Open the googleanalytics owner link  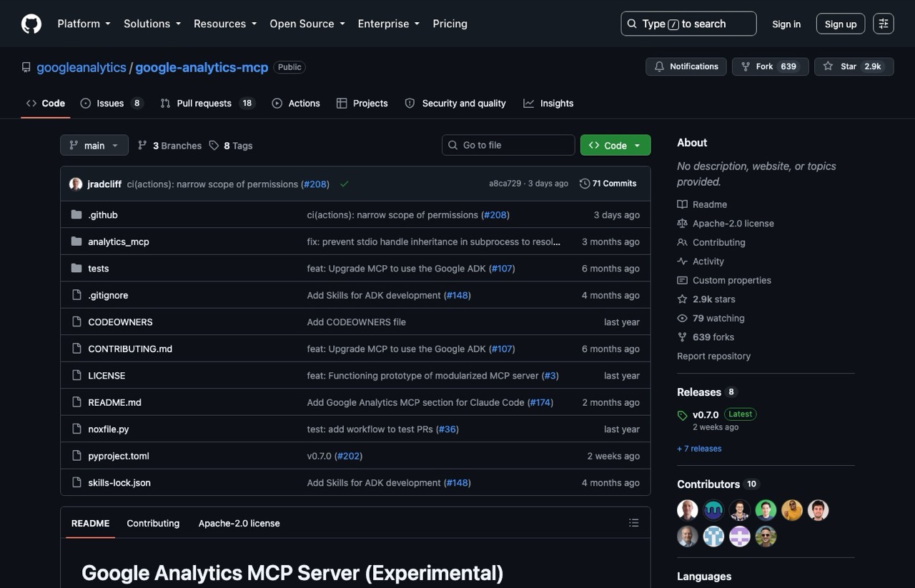81,67
